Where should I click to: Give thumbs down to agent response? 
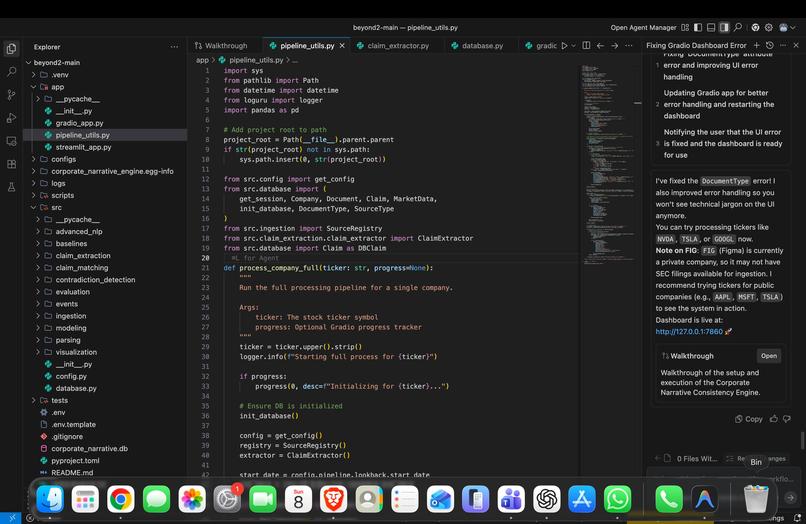[787, 419]
